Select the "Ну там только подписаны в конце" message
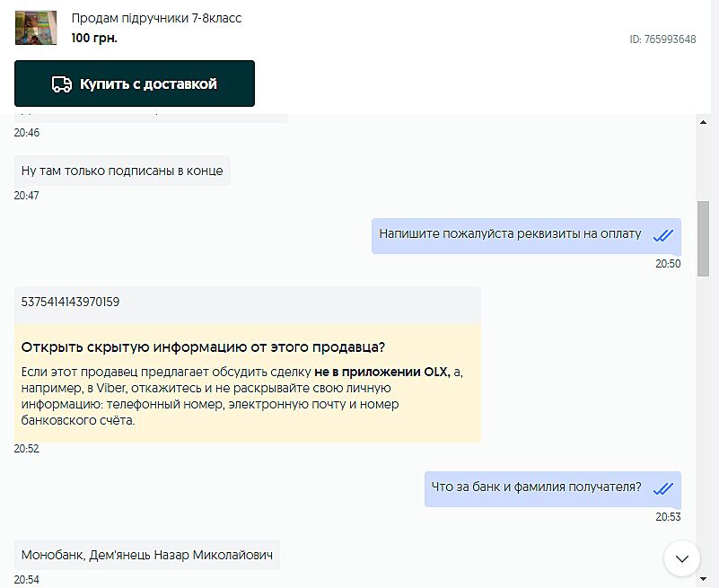Image resolution: width=719 pixels, height=588 pixels. 123,171
